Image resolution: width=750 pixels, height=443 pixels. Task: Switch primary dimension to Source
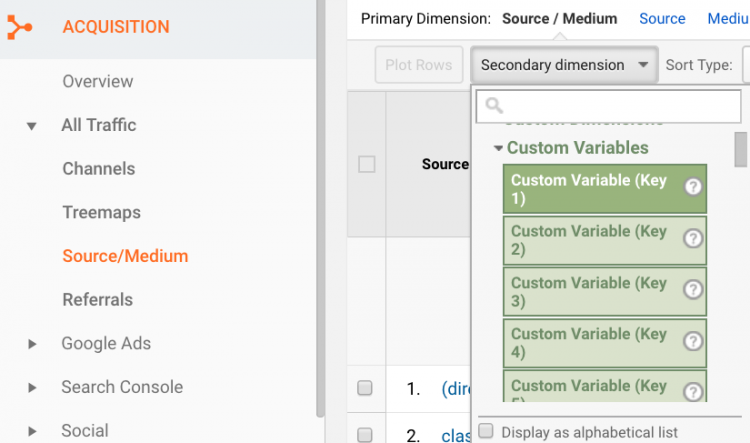coord(662,18)
